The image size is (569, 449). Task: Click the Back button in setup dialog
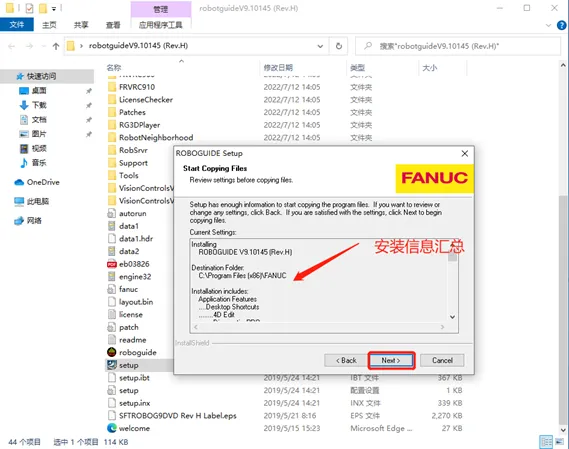[x=346, y=360]
